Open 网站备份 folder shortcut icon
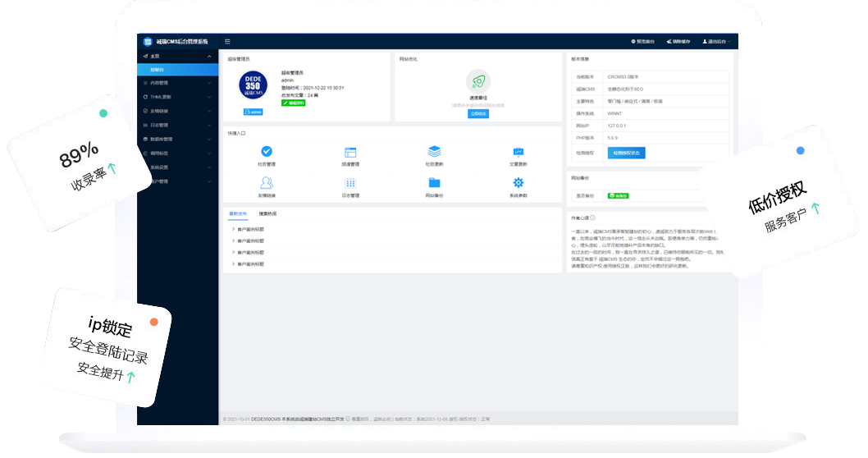The image size is (868, 458). [x=434, y=183]
